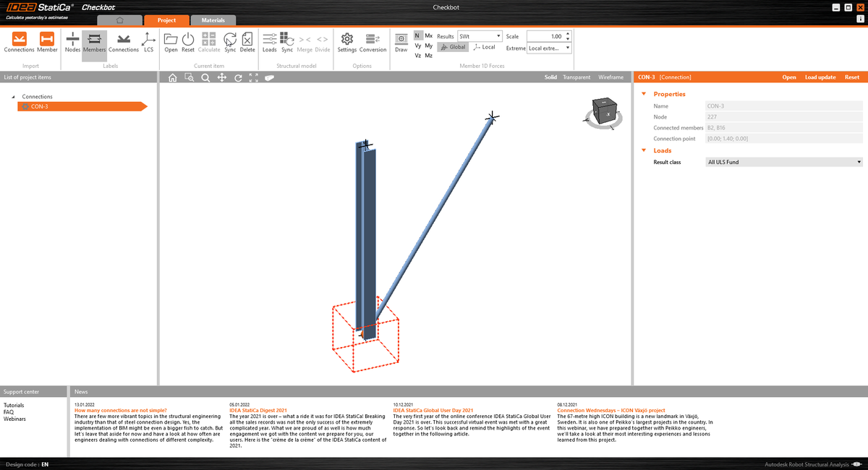Delete the current item using toolbar icon
Viewport: 868px width, 470px height.
click(x=247, y=41)
